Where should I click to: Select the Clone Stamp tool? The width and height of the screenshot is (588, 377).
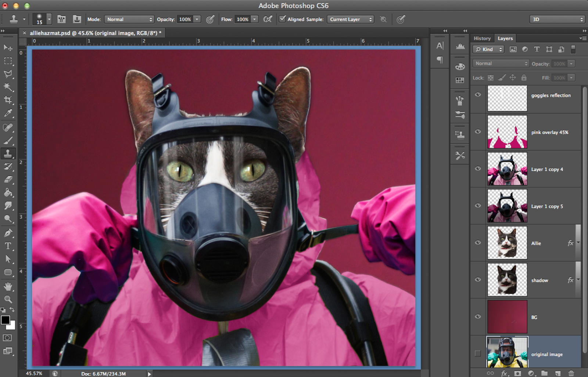point(8,153)
